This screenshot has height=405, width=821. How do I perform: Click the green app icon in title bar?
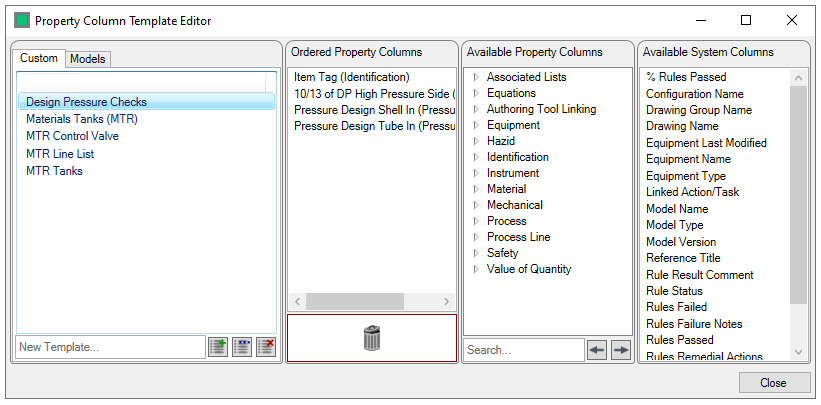(x=22, y=20)
